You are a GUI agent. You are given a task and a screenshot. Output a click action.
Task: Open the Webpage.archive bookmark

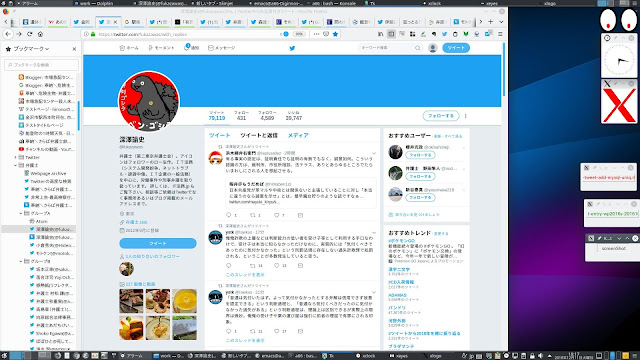(x=45, y=173)
